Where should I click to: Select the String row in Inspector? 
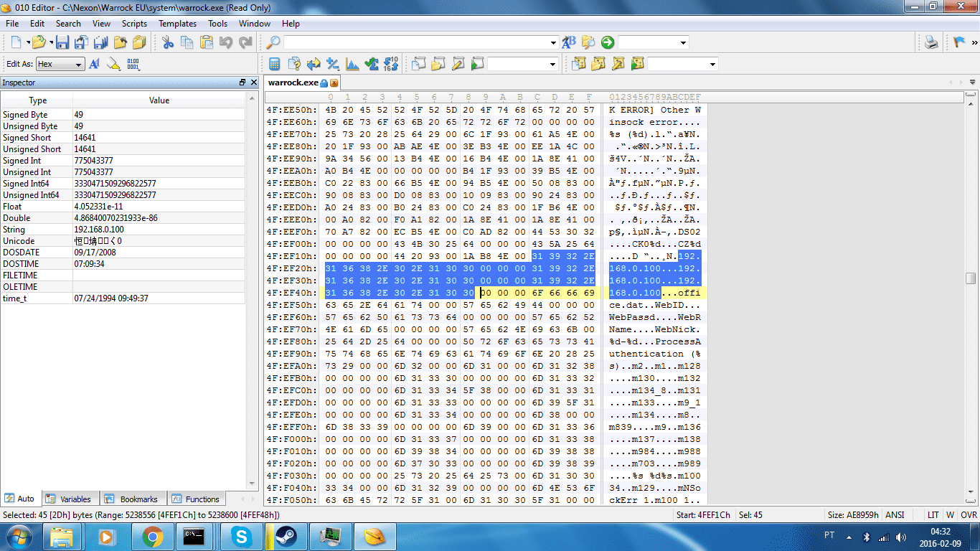click(123, 230)
